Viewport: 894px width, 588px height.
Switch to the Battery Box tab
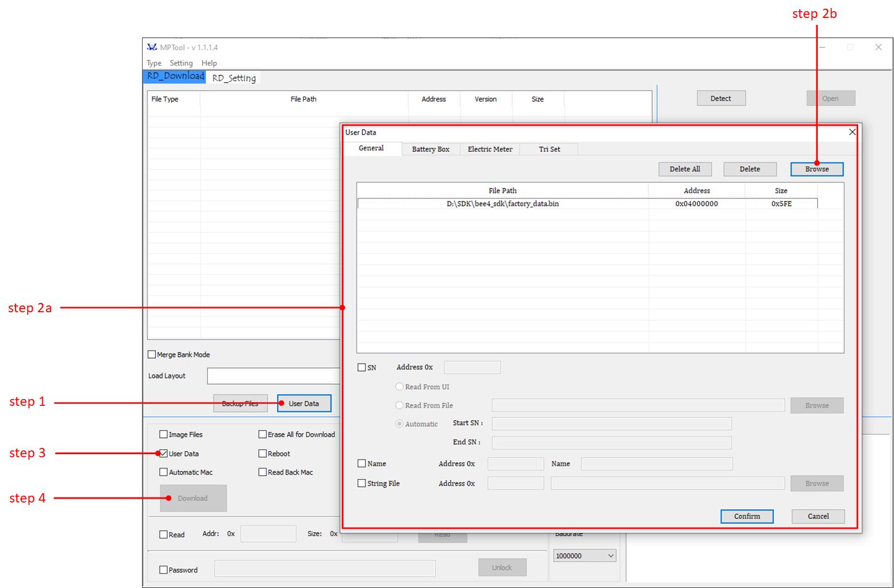point(430,149)
